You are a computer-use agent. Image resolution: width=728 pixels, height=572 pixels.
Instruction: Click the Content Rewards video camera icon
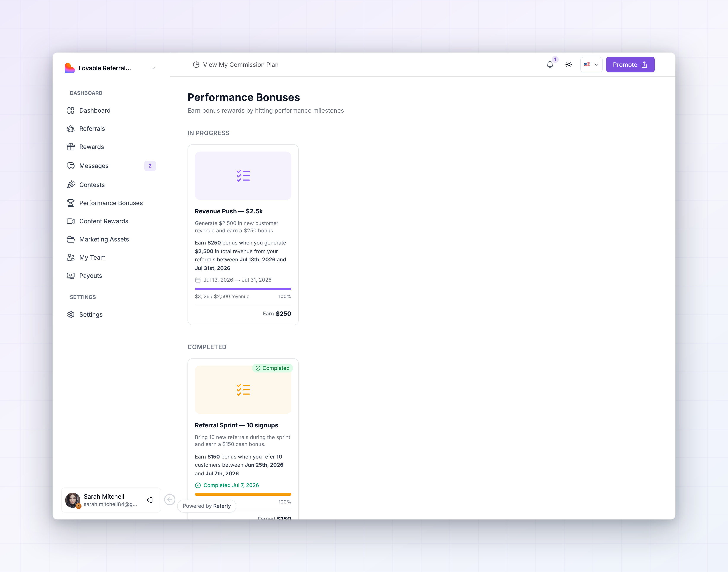pos(71,221)
